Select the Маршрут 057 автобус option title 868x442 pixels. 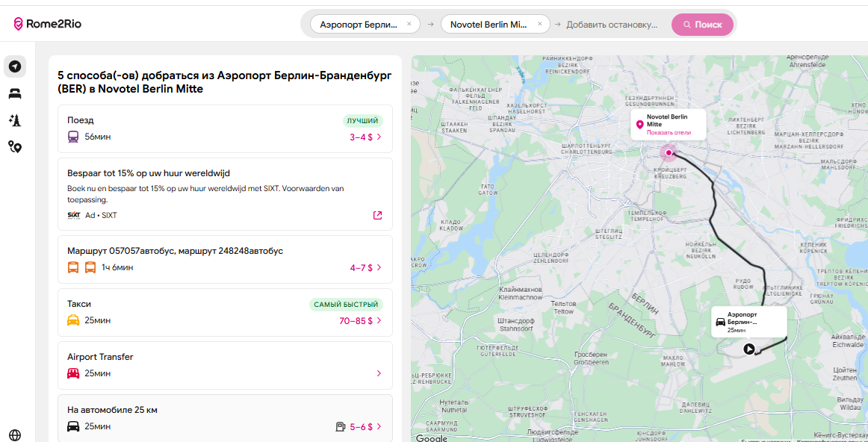[175, 251]
